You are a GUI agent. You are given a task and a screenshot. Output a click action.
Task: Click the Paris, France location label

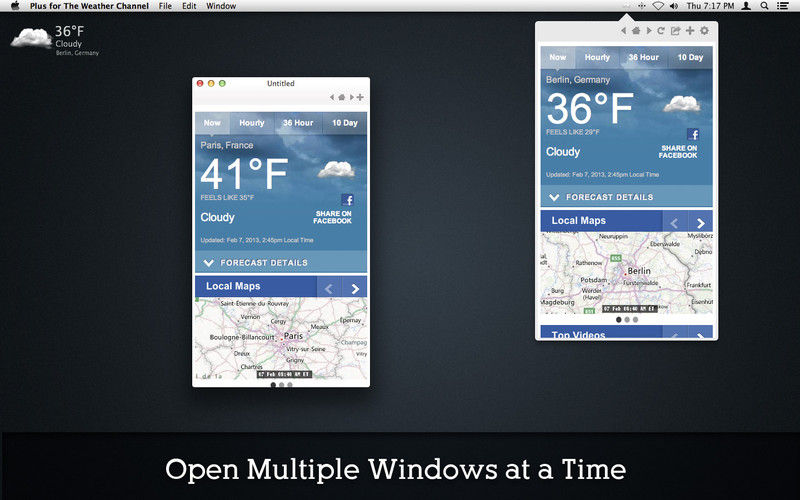(x=227, y=145)
